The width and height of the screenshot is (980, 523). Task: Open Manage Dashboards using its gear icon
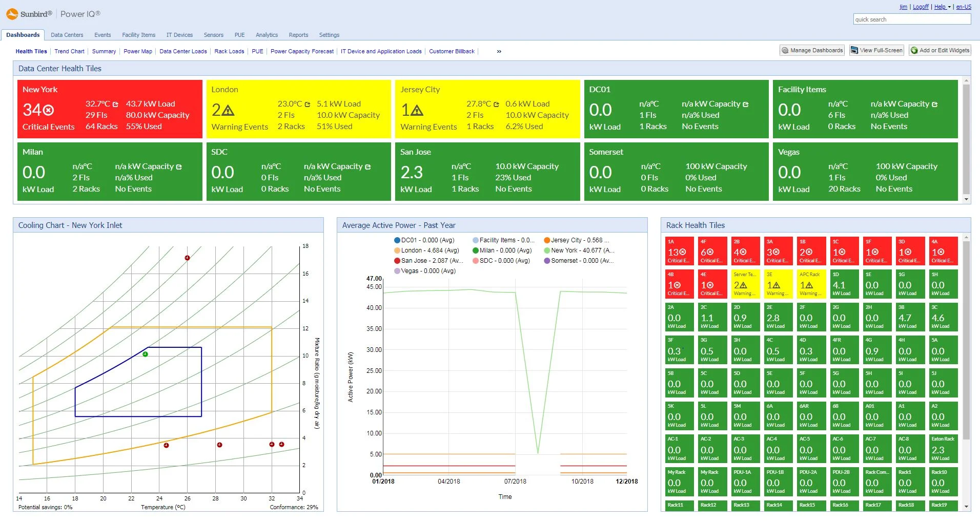tap(785, 50)
